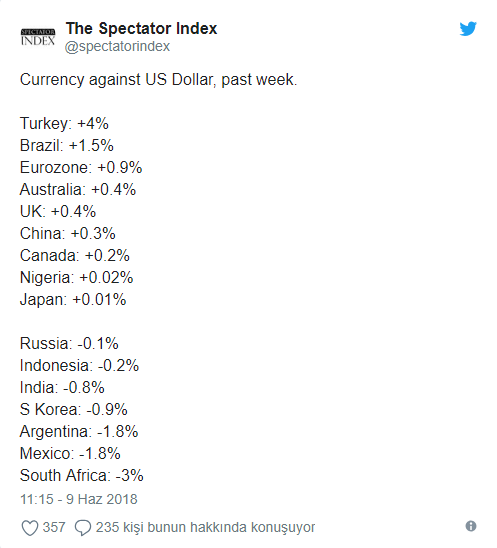
Task: Click the 'S Korea: -0.9%' line
Action: point(74,410)
